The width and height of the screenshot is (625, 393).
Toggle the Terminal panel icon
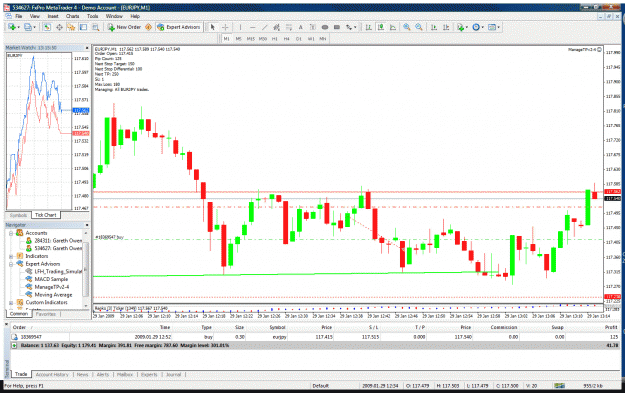83,27
